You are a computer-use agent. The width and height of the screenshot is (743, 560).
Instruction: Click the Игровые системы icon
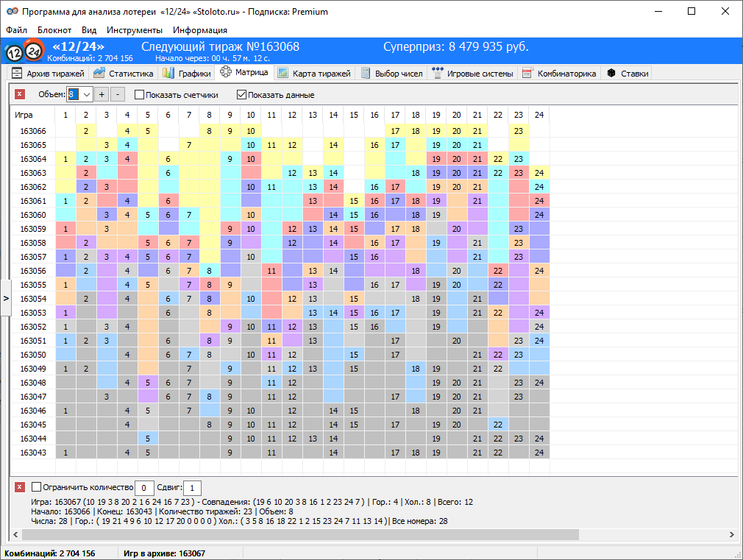(438, 74)
